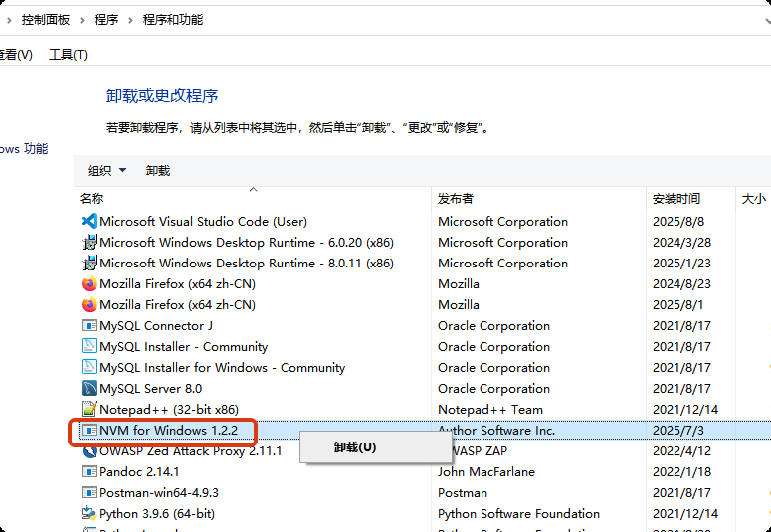Click the MySQL Connector J icon
Image resolution: width=771 pixels, height=532 pixels.
click(89, 326)
